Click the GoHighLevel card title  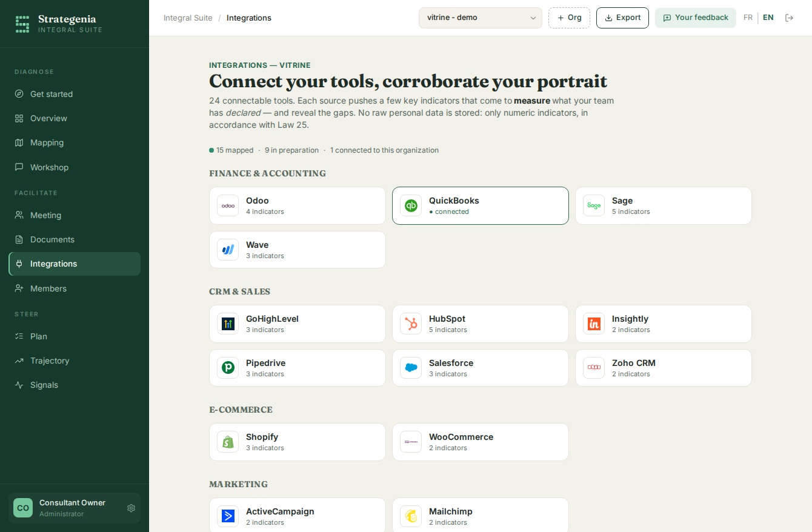point(272,319)
